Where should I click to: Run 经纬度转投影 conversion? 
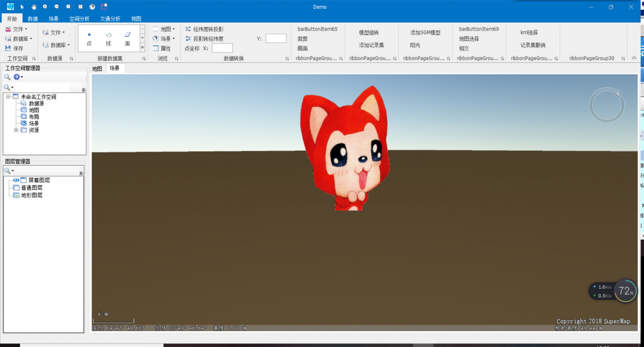pos(204,29)
